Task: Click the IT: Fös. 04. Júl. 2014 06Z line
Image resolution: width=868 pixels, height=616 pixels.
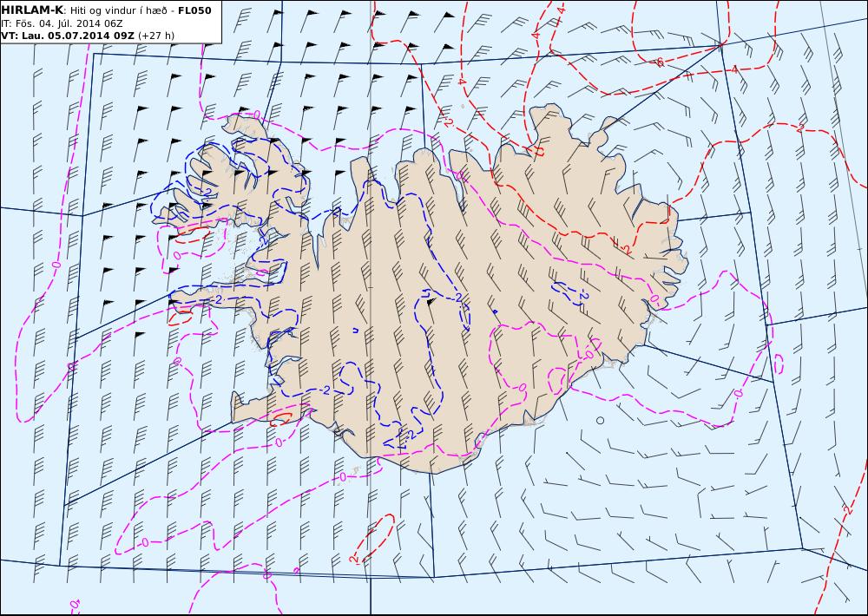Action: 62,23
